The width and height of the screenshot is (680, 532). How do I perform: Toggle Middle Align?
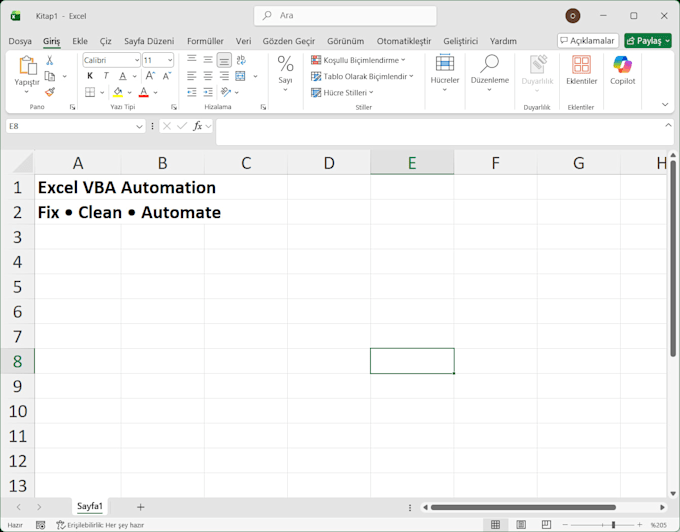point(208,60)
